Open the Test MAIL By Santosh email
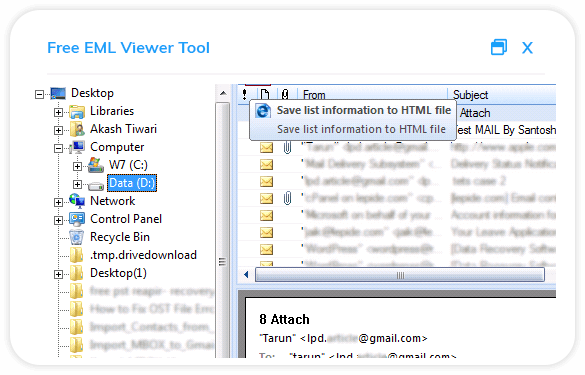The height and width of the screenshot is (375, 585). point(506,130)
